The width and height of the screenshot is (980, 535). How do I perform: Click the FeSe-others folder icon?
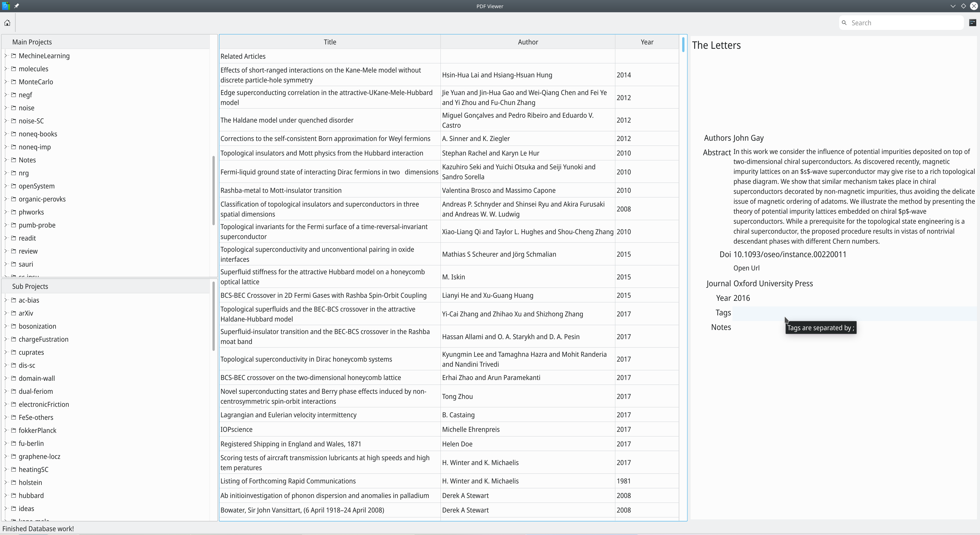pyautogui.click(x=14, y=417)
